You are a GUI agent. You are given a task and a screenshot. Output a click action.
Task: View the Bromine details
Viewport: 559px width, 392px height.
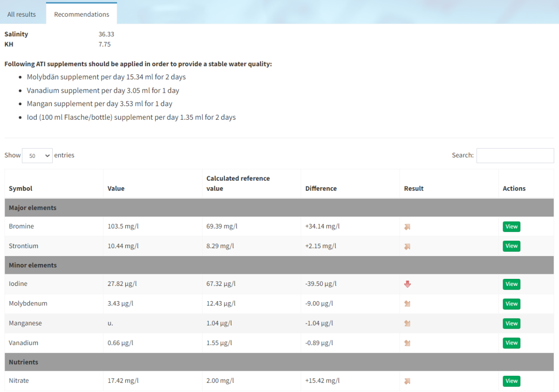[x=511, y=227]
